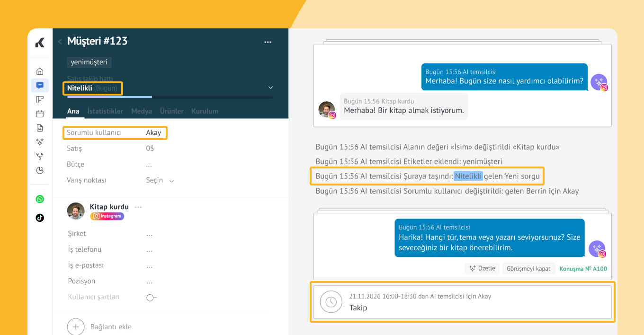This screenshot has width=644, height=335.
Task: Click the TikTok icon in sidebar
Action: [x=40, y=218]
